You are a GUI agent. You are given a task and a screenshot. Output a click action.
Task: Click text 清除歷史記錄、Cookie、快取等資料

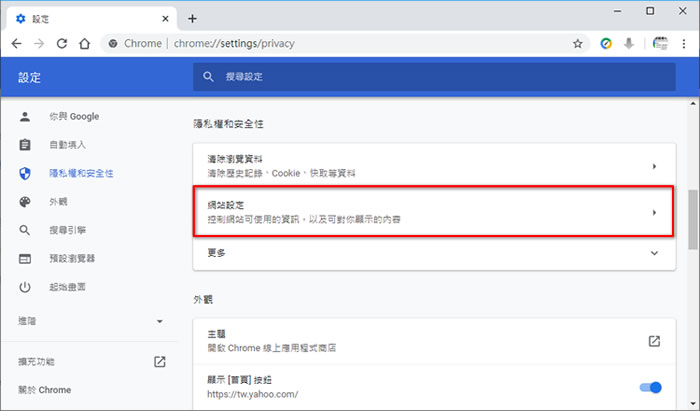(281, 173)
